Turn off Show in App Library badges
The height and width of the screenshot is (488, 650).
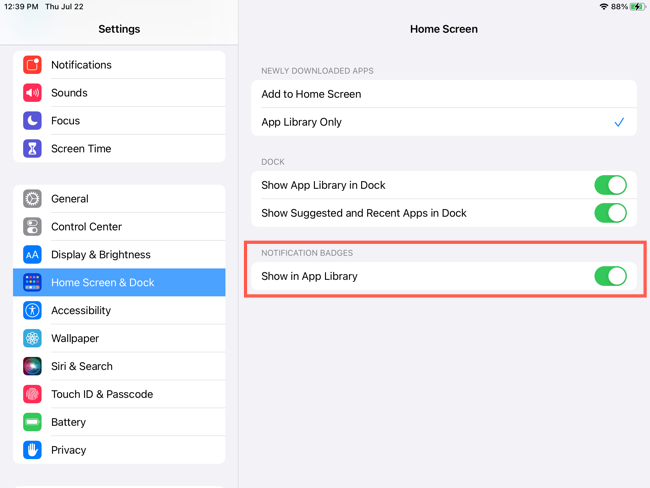coord(610,276)
